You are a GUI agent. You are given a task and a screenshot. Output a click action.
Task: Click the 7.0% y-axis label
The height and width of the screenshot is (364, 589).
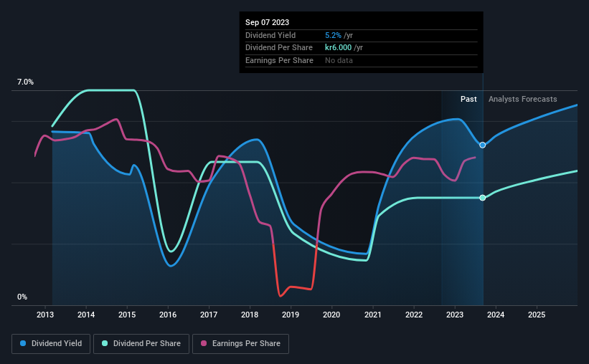(25, 82)
